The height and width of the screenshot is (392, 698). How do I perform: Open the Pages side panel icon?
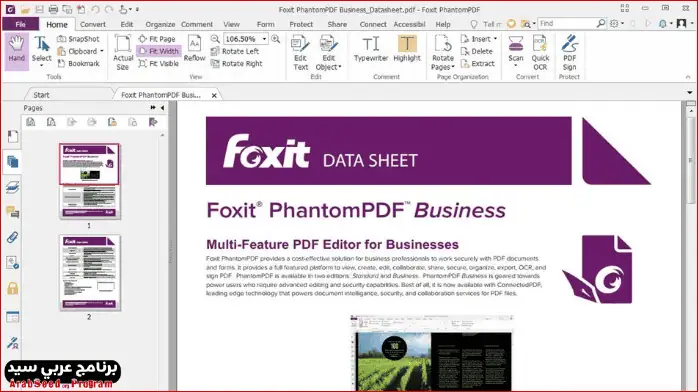[12, 162]
